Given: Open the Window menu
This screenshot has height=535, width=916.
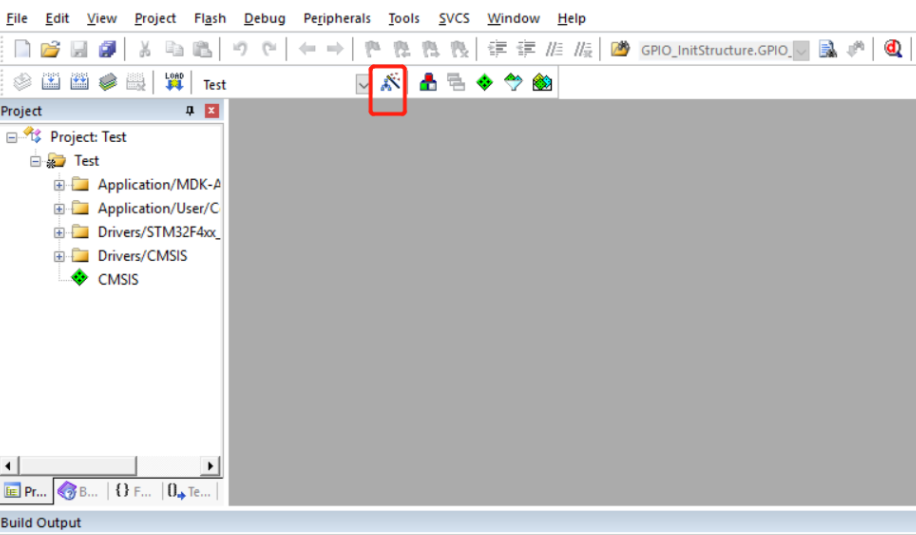Looking at the screenshot, I should click(513, 19).
